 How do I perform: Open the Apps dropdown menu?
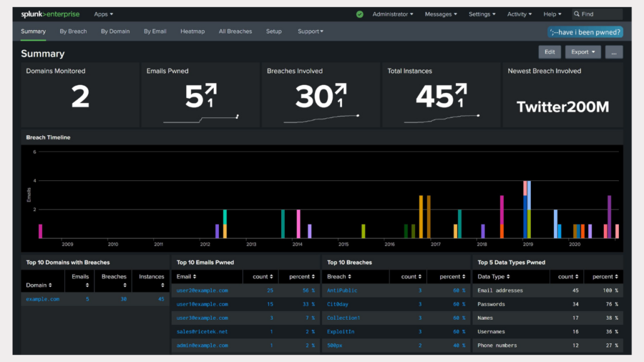[104, 14]
